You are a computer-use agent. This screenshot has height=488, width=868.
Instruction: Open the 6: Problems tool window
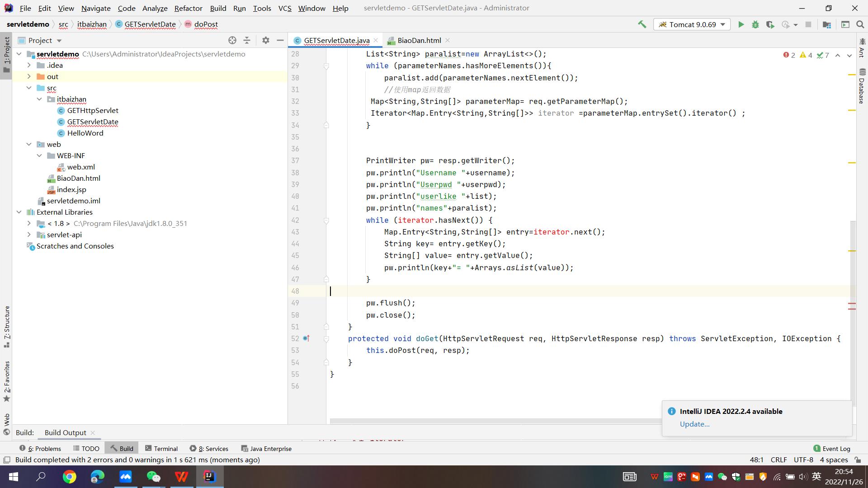(40, 449)
